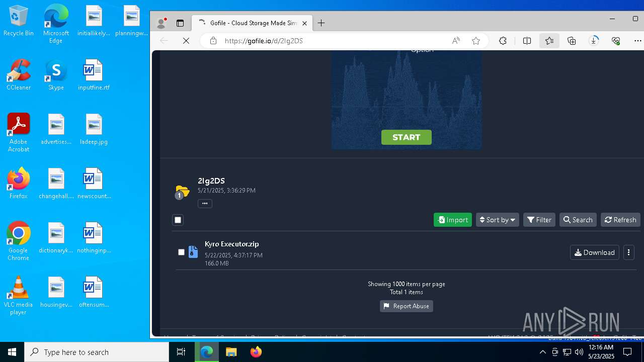The height and width of the screenshot is (362, 644).
Task: Stop loading the page
Action: [186, 41]
